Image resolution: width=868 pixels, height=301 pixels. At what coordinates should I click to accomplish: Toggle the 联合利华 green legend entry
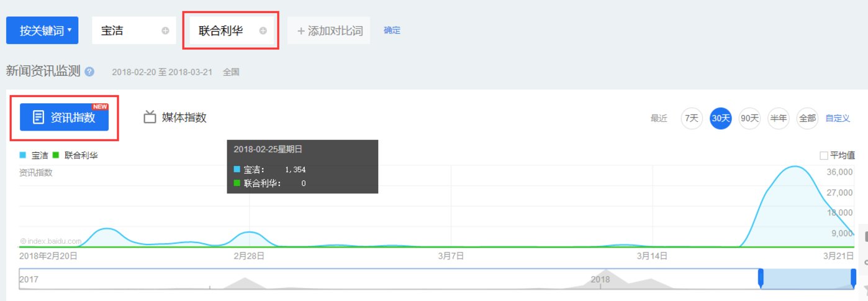tap(76, 155)
